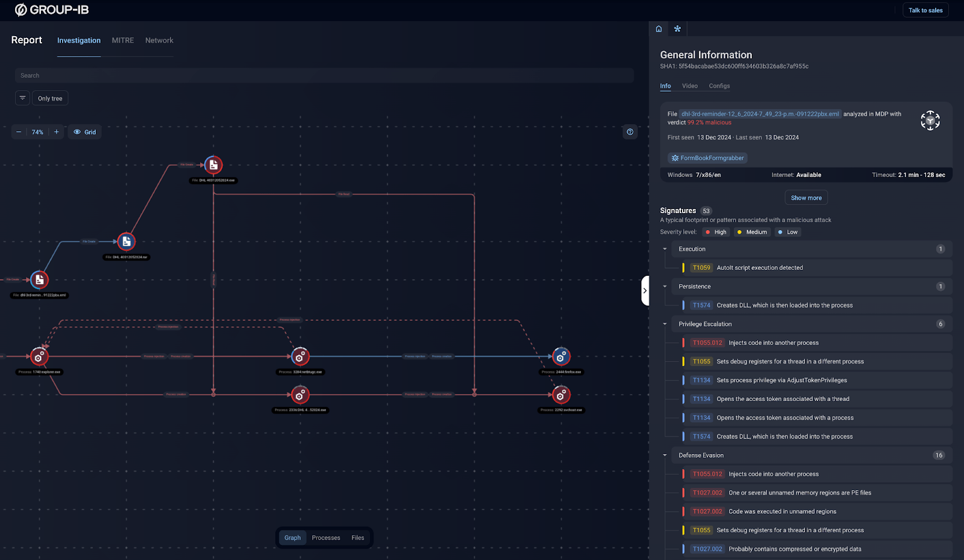Click the Show more button

coord(806,198)
